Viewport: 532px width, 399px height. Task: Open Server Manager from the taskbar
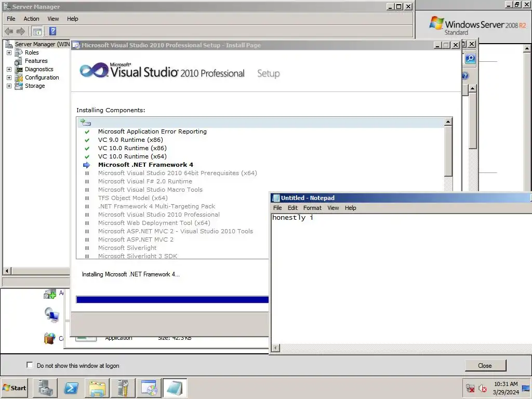[45, 388]
